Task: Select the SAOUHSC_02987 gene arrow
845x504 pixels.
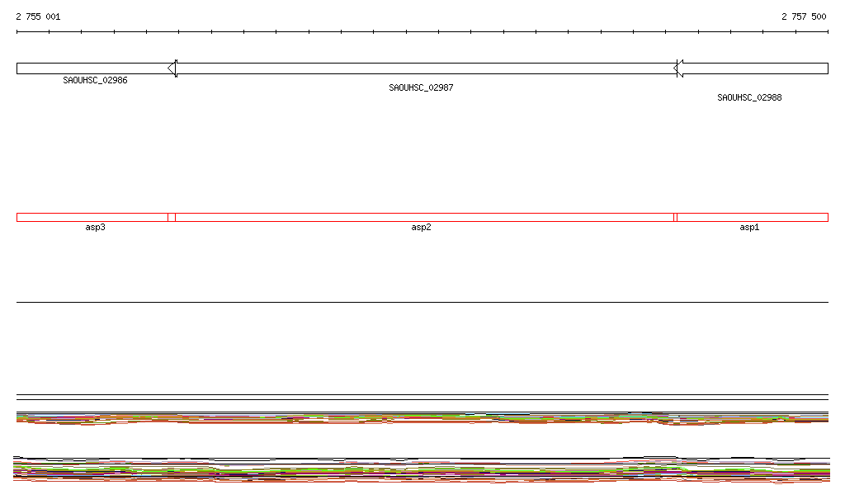Action: (x=422, y=68)
